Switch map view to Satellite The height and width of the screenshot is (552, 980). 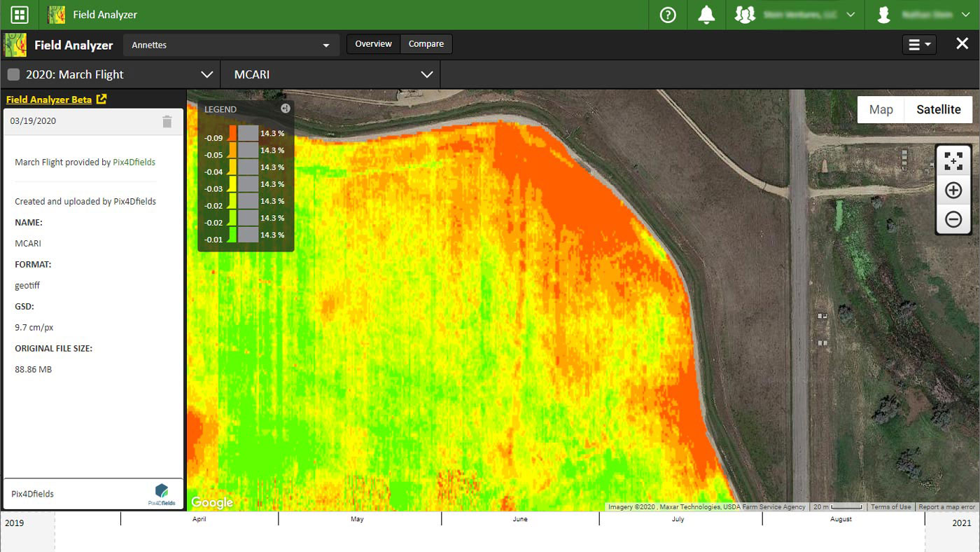[x=939, y=109]
